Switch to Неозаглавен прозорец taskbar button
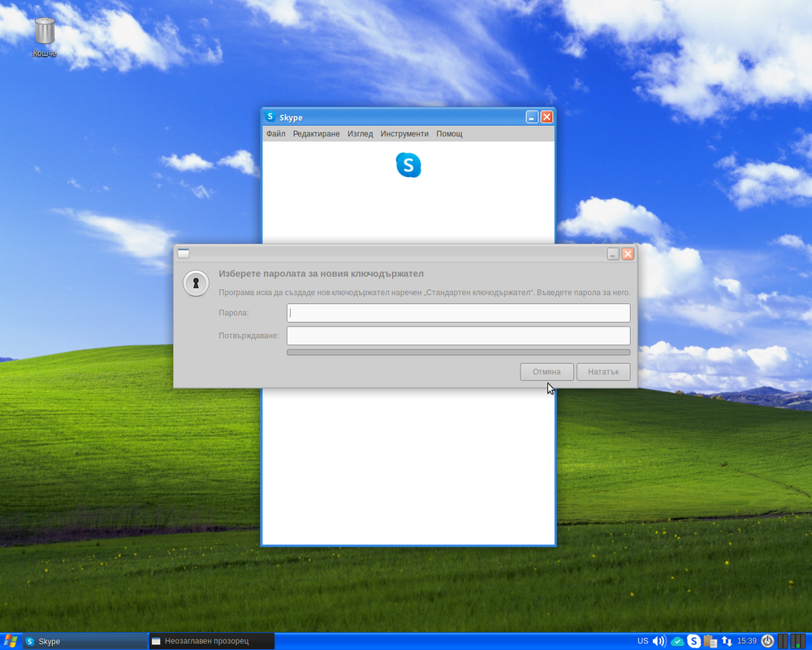 coord(212,641)
